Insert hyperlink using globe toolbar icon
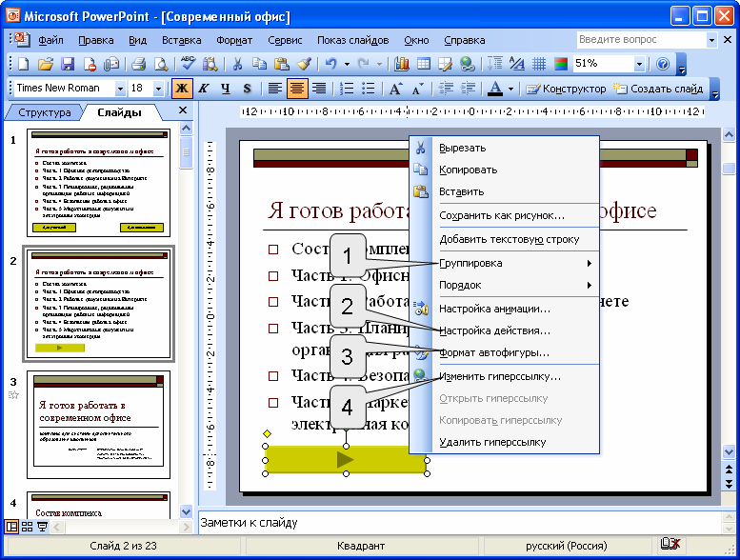The image size is (740, 560). point(468,64)
